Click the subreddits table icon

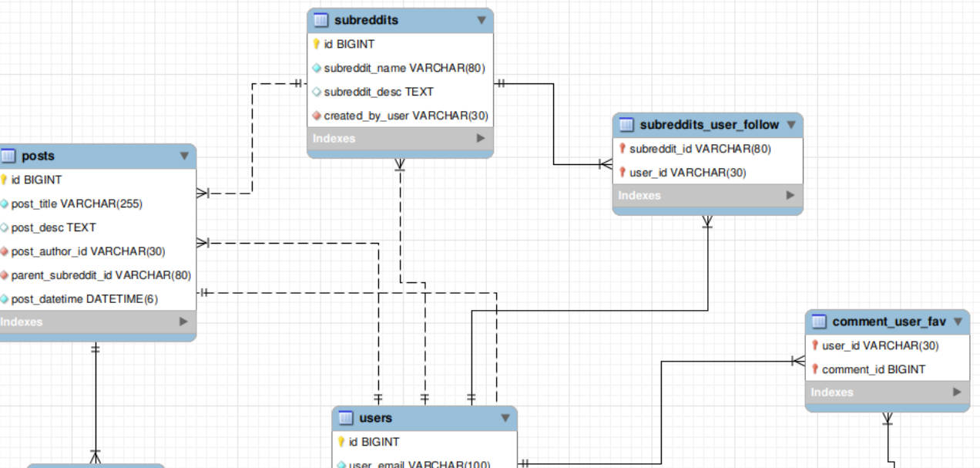click(322, 20)
